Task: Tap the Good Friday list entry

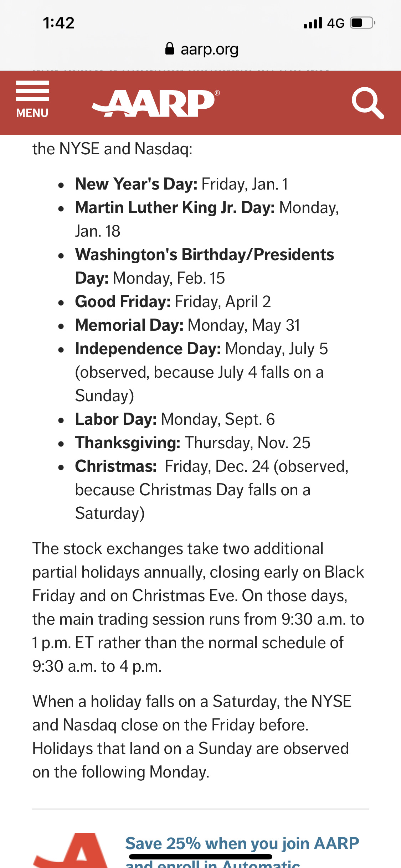Action: [x=173, y=302]
